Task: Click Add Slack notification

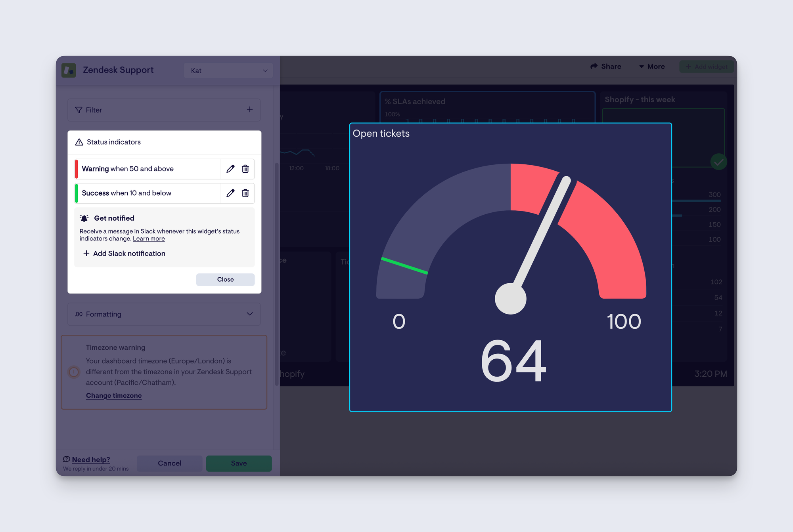Action: click(x=124, y=254)
